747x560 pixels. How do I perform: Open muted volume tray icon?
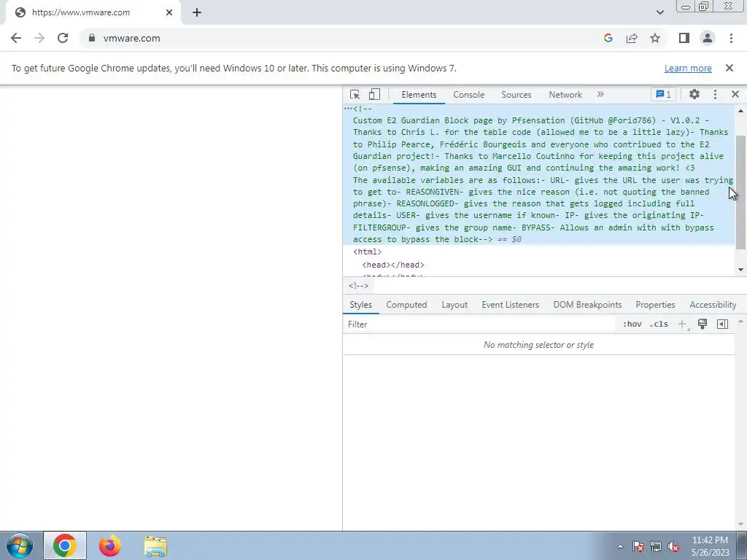(673, 546)
